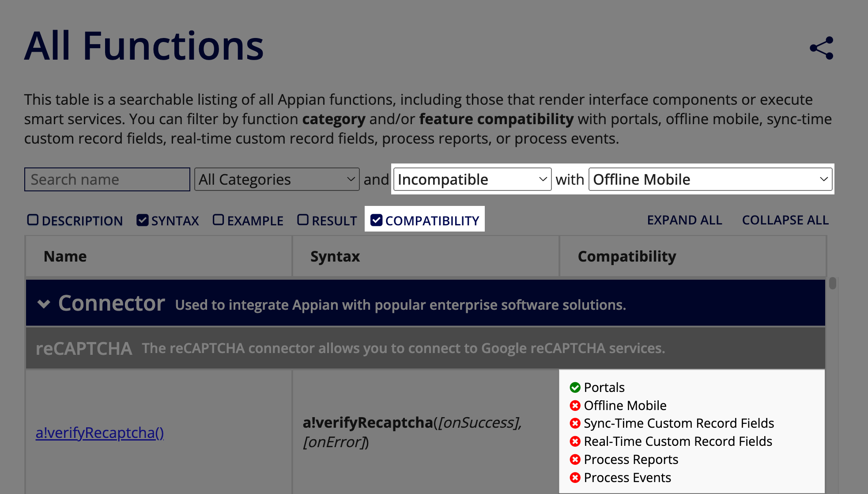Open the All Categories dropdown
This screenshot has width=868, height=494.
(x=277, y=179)
